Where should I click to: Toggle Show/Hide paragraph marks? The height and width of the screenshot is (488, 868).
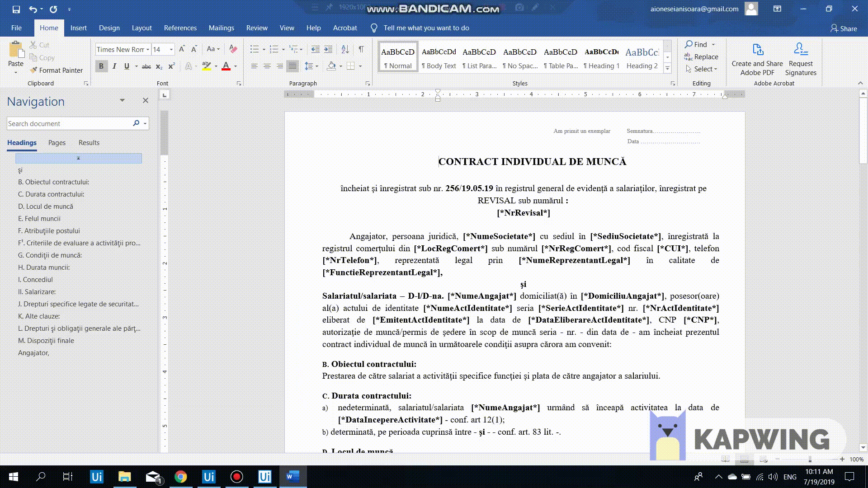tap(361, 49)
